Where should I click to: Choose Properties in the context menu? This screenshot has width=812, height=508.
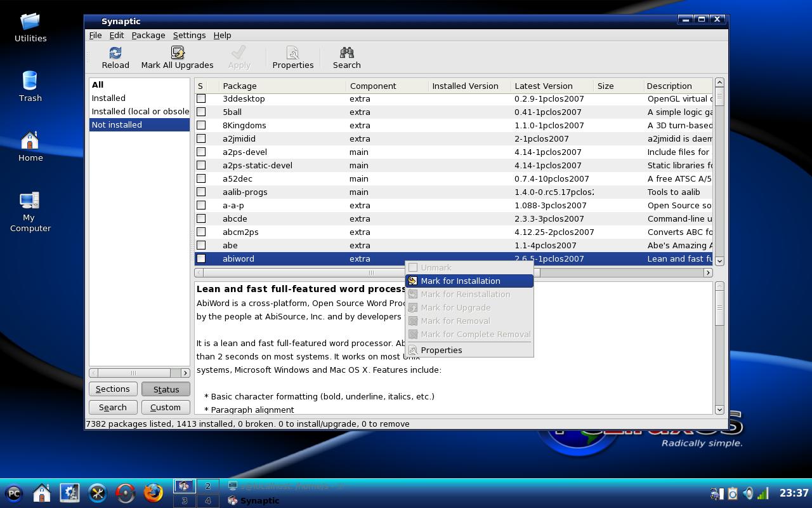coord(469,350)
